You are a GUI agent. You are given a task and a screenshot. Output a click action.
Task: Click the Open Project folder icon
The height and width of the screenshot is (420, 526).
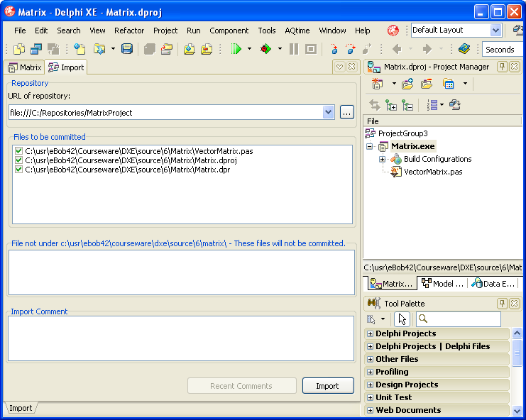[99, 49]
